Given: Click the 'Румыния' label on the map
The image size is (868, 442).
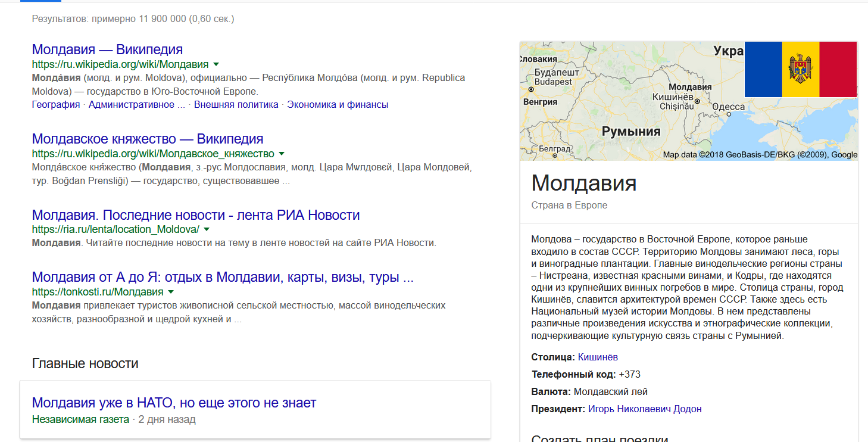Looking at the screenshot, I should point(631,132).
